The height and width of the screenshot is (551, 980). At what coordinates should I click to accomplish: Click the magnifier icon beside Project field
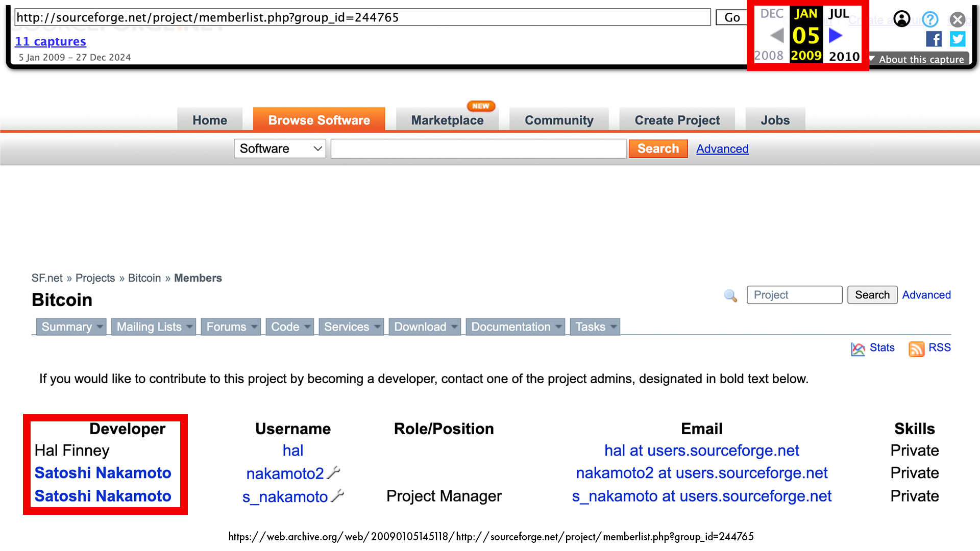click(x=730, y=295)
